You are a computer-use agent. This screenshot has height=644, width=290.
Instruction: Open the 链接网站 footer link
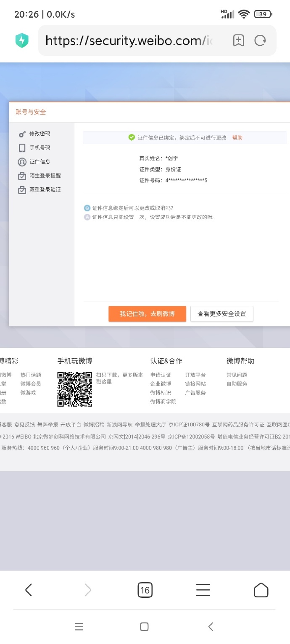point(195,384)
